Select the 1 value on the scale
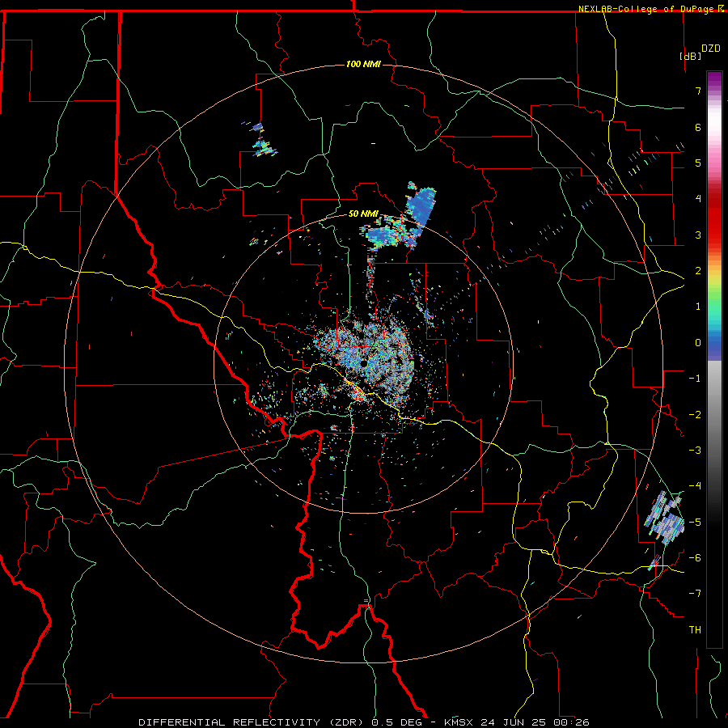 pyautogui.click(x=698, y=307)
